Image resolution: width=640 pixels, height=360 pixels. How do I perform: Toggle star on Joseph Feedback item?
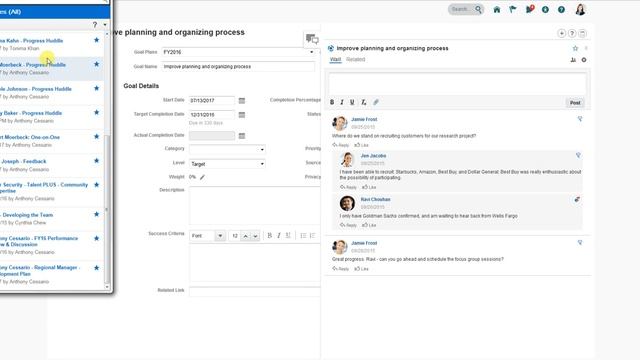(96, 160)
